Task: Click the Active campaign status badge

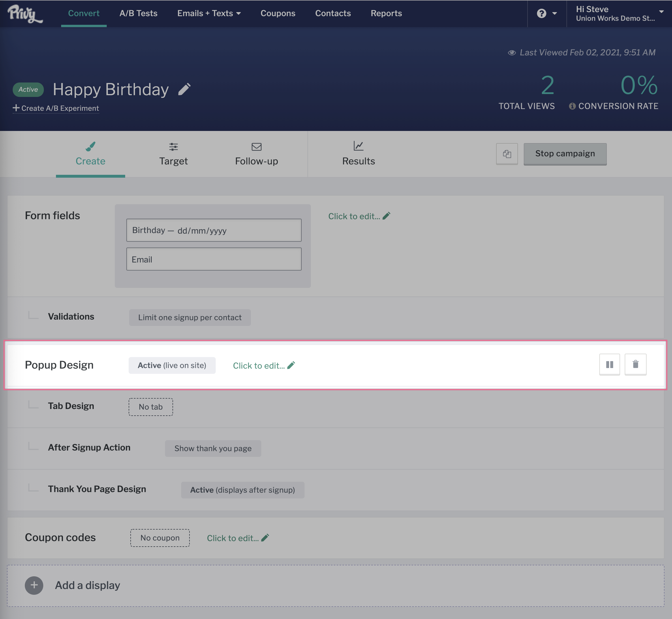Action: pos(28,89)
